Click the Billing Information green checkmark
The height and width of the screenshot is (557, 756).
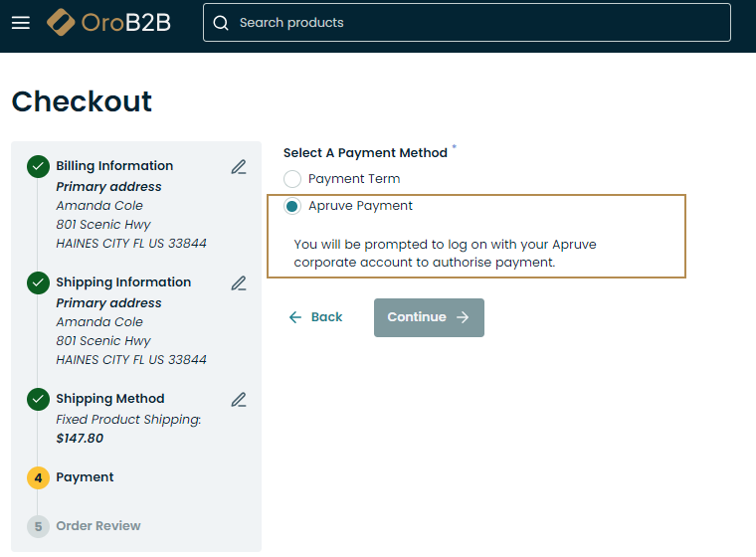pos(38,166)
